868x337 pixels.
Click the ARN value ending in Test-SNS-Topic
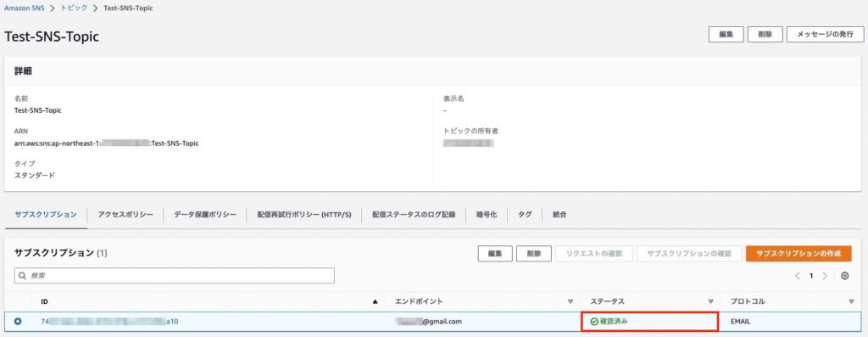(x=106, y=143)
